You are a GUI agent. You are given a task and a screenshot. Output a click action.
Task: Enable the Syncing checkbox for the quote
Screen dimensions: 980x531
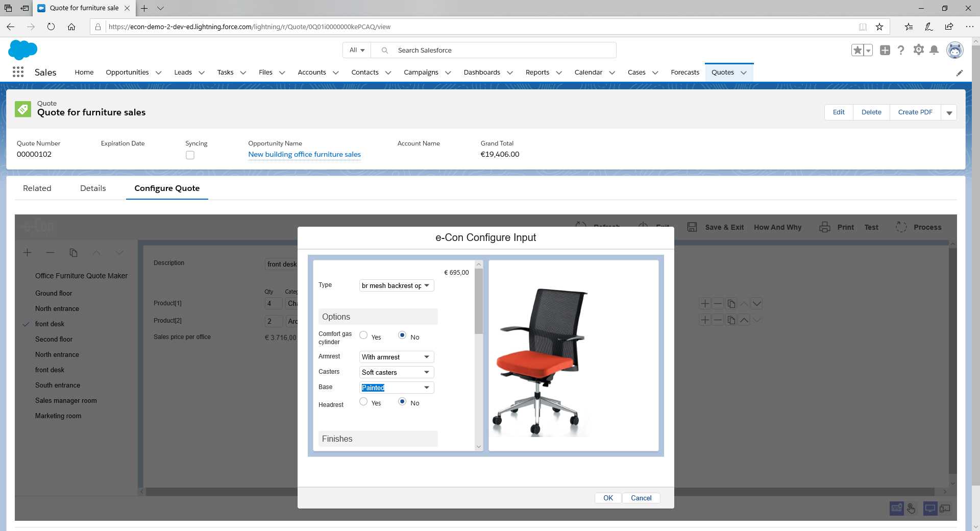[x=190, y=155]
